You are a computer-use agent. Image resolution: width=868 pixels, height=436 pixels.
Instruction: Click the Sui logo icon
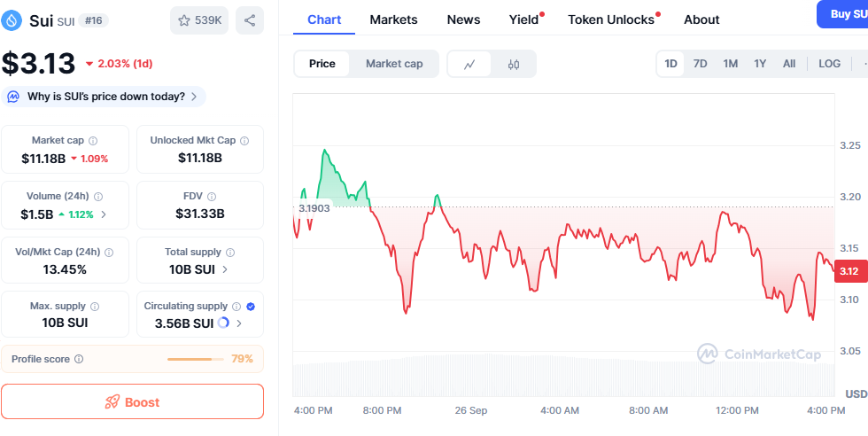click(12, 19)
